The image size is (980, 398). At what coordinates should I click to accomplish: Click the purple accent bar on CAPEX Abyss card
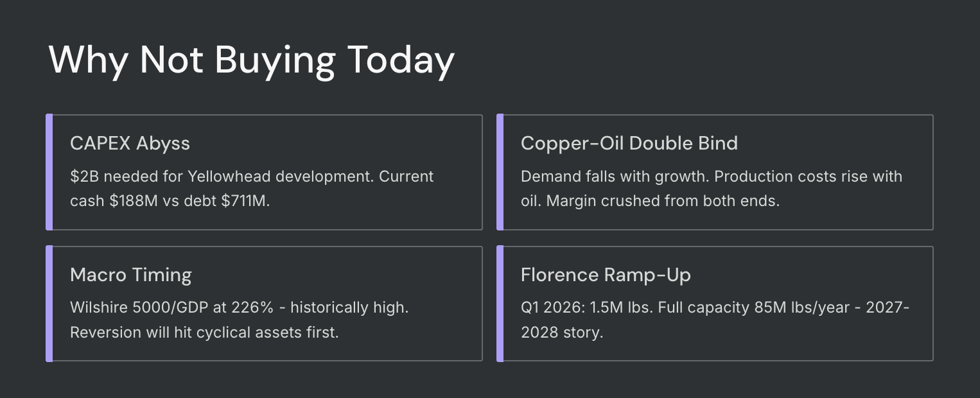coord(49,172)
